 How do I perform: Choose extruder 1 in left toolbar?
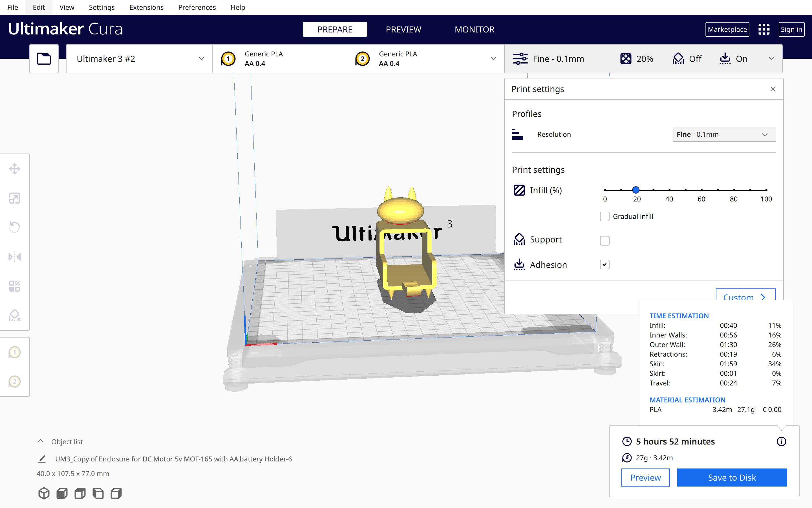14,352
